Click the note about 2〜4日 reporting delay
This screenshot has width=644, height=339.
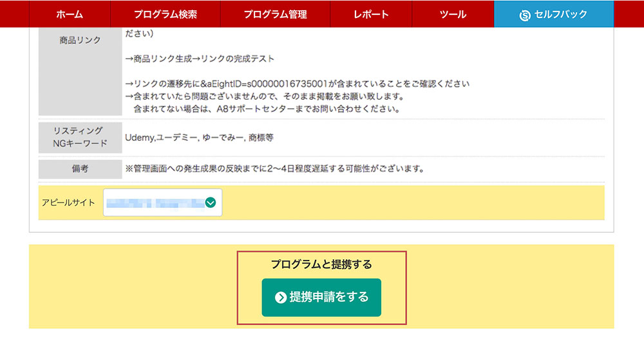pos(275,169)
